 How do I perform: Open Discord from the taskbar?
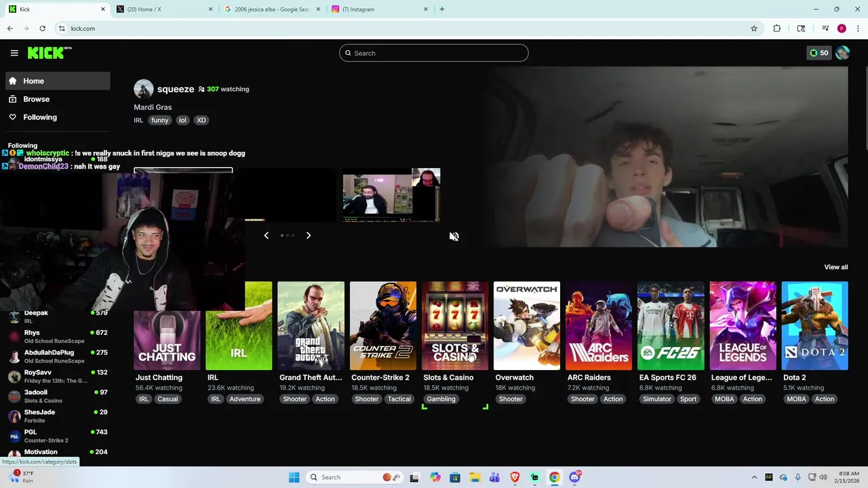pyautogui.click(x=575, y=477)
